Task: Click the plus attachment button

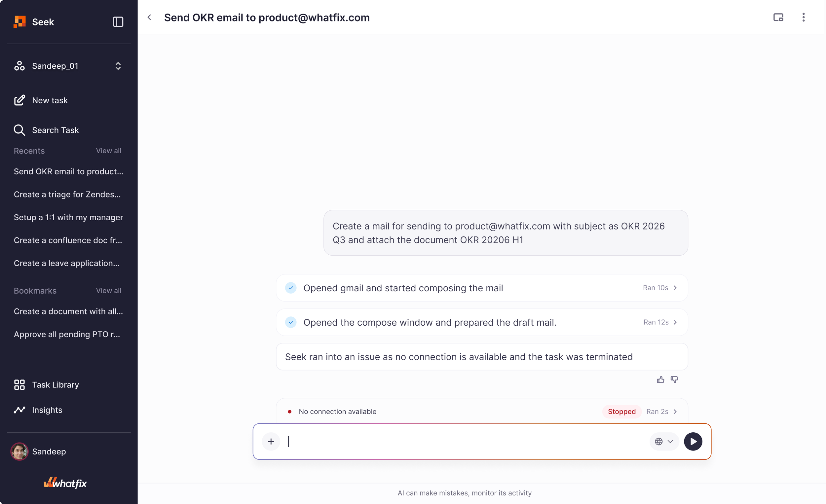Action: click(271, 442)
